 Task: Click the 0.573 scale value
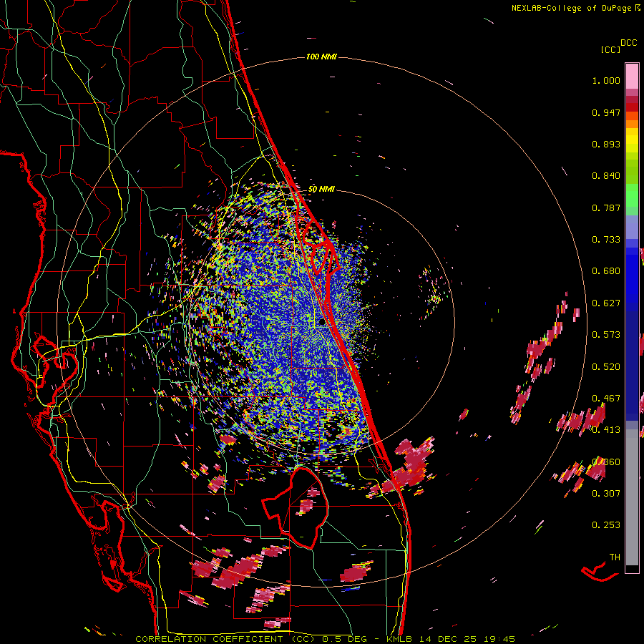pyautogui.click(x=606, y=335)
